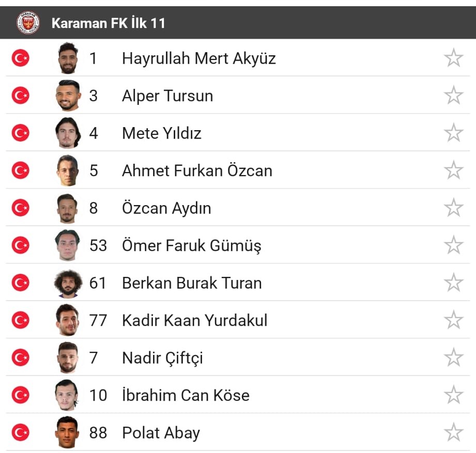Viewport: 476px width, 453px height.
Task: Toggle the favorite star for Kadir Kaan Yurdakul
Action: [454, 319]
